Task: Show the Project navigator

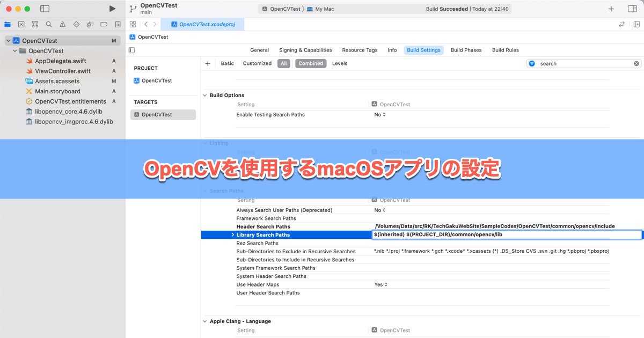Action: click(x=7, y=24)
